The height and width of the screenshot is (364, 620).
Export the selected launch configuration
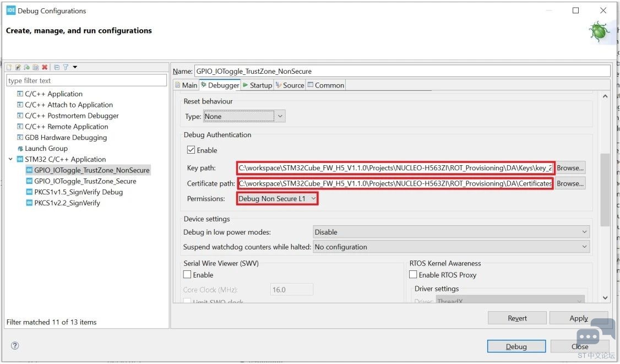(26, 67)
